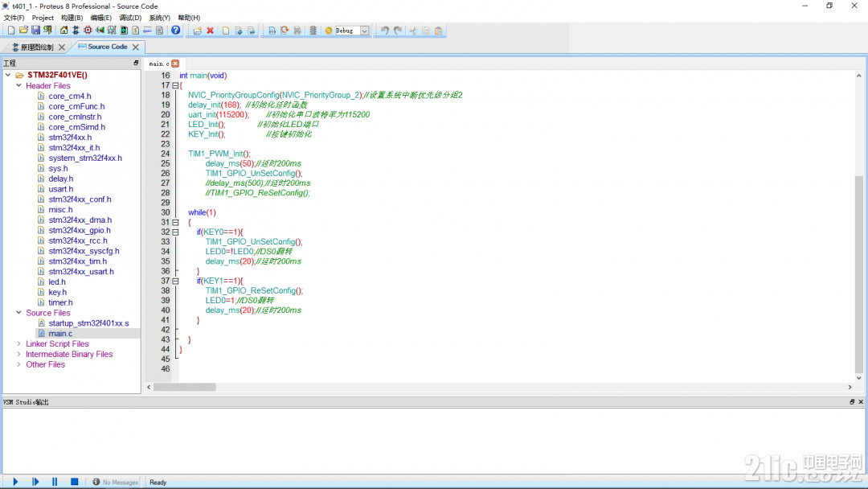The height and width of the screenshot is (489, 868).
Task: Fold the main function block at line 17
Action: pyautogui.click(x=175, y=85)
